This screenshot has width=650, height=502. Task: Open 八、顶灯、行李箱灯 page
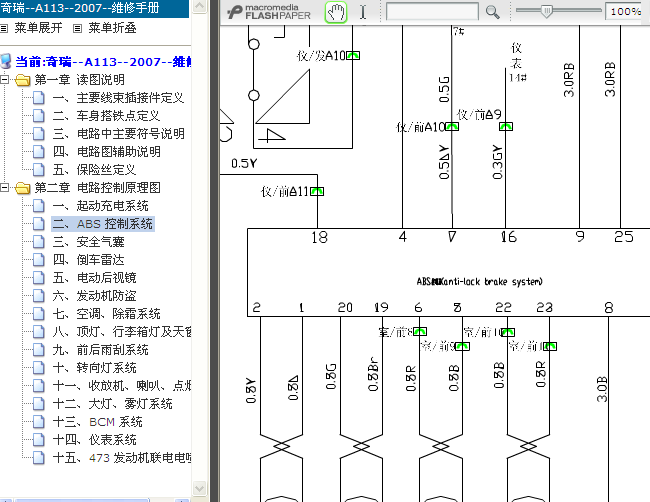(122, 332)
